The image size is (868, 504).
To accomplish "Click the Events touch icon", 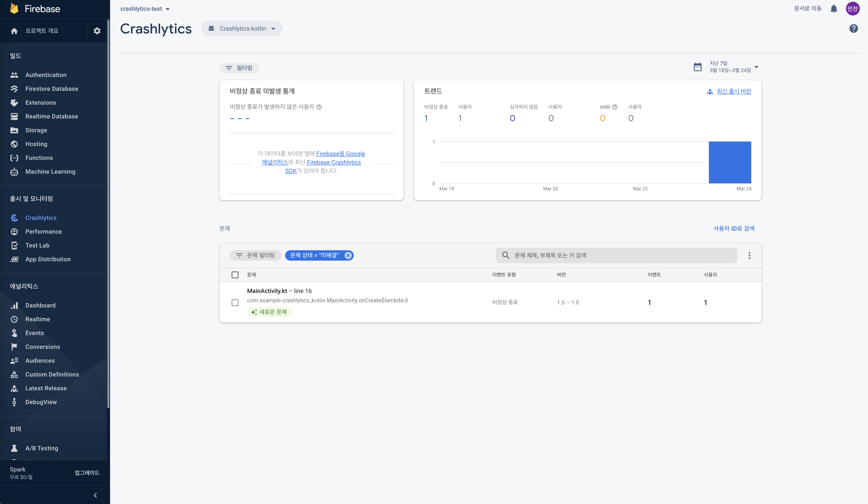I will click(14, 333).
